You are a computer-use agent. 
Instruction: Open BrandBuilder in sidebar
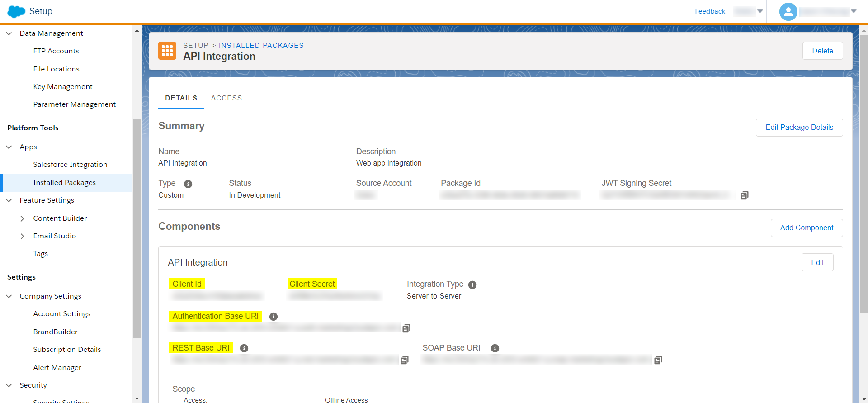tap(55, 332)
